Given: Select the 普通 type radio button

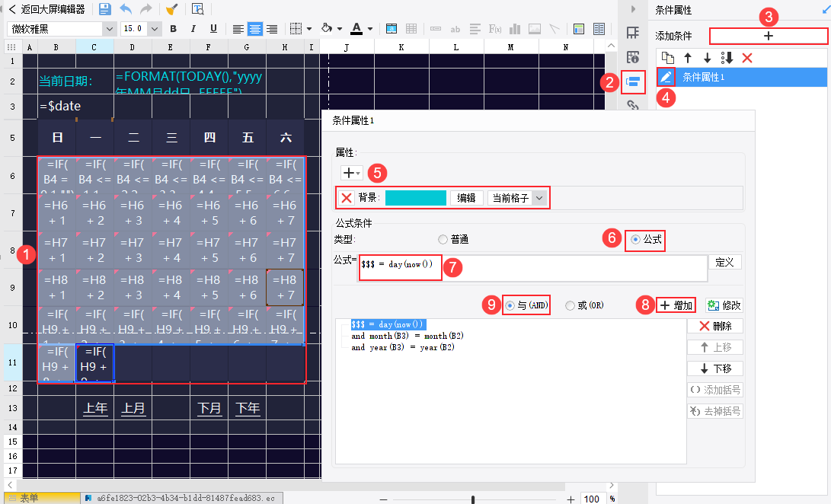Looking at the screenshot, I should click(x=443, y=239).
